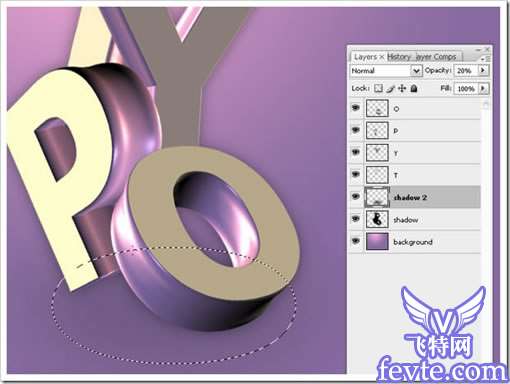Select the layer named shadow
The image size is (510, 384).
click(415, 219)
